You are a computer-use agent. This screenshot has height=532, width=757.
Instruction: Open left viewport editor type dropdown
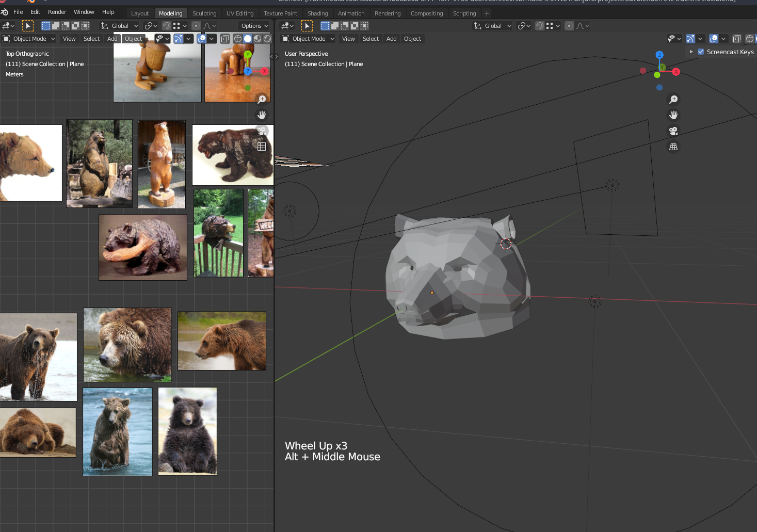[x=8, y=26]
